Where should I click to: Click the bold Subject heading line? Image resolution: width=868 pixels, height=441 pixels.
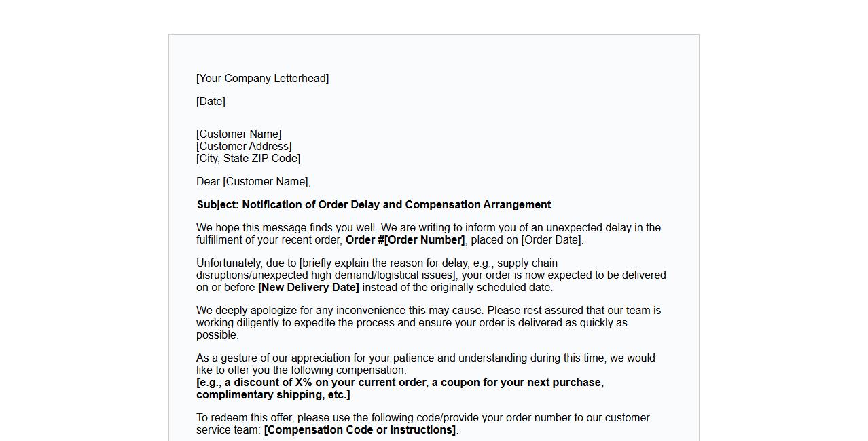click(374, 205)
